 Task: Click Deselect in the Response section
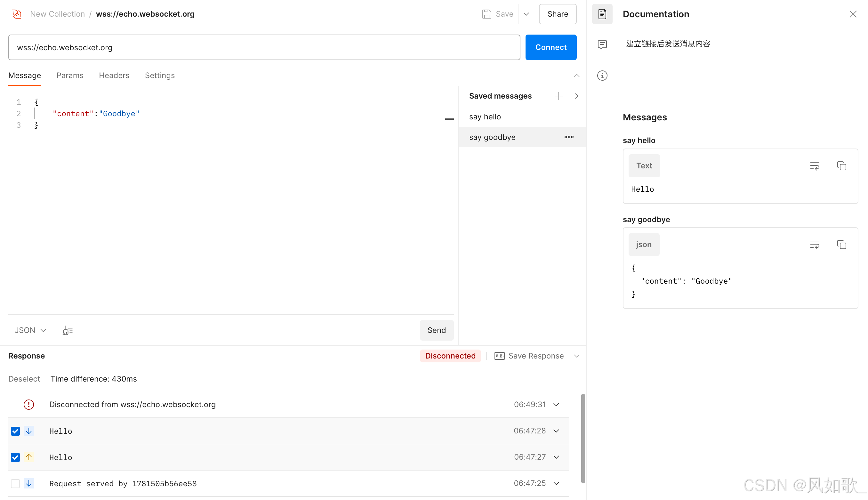[24, 379]
